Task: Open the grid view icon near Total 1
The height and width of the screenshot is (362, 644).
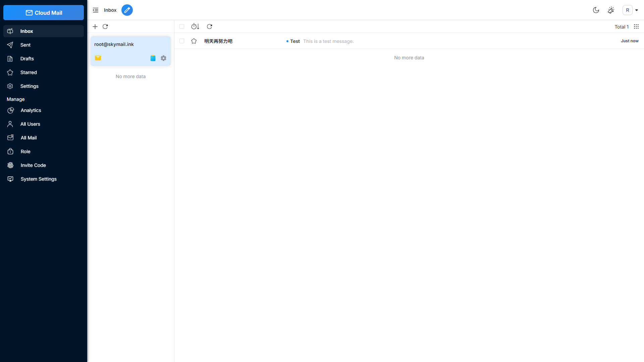Action: pyautogui.click(x=636, y=26)
